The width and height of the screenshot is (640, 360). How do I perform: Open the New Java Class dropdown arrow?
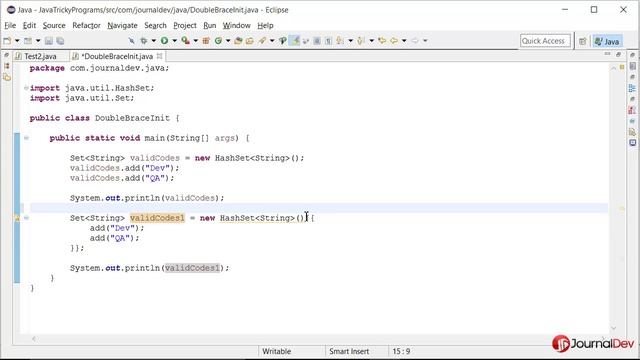point(228,41)
